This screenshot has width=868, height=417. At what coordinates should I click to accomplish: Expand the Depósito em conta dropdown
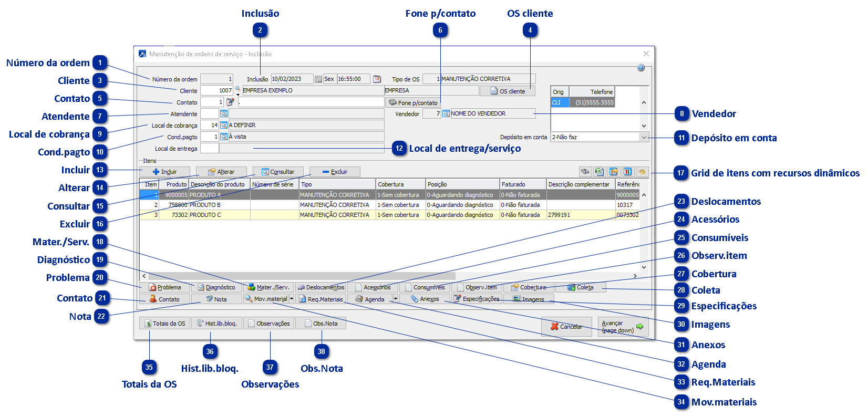click(x=644, y=137)
